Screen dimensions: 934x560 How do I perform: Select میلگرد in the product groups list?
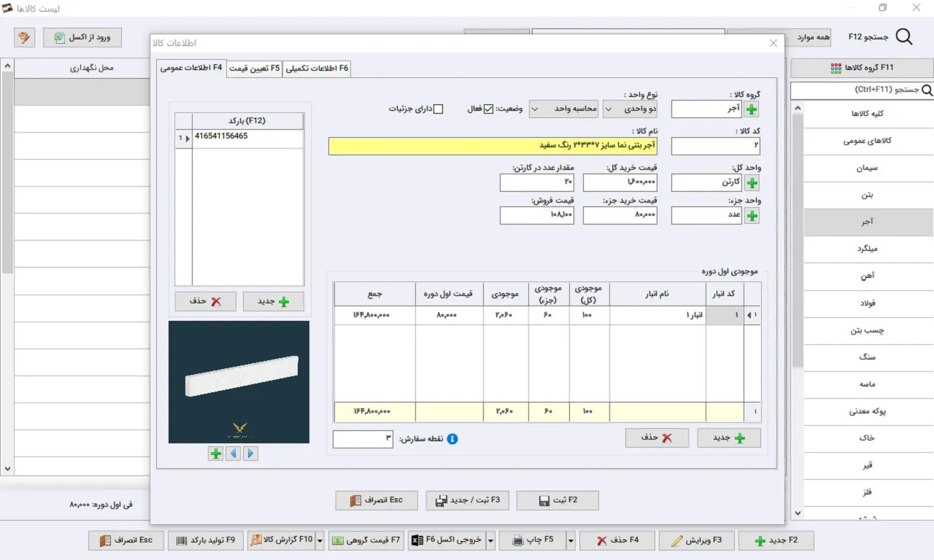(868, 249)
